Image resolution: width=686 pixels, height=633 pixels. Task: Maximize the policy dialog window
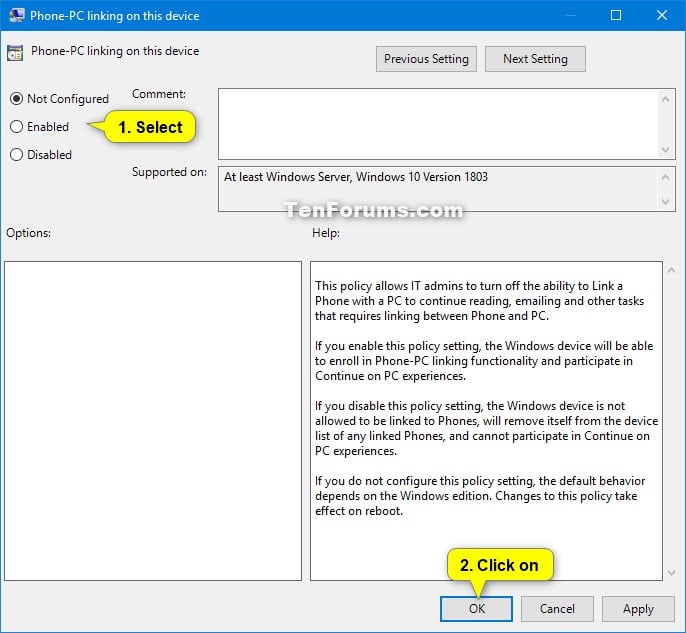click(x=616, y=15)
